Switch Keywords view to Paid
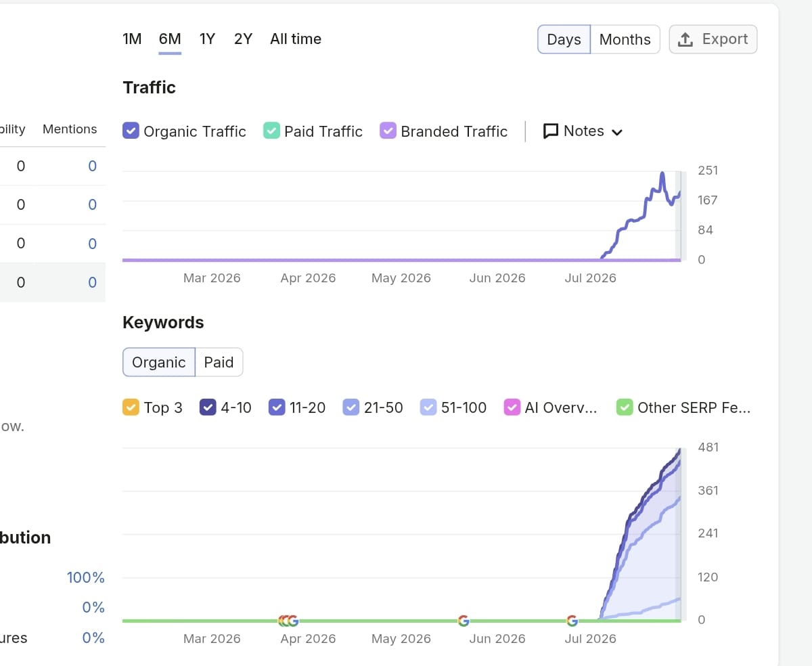The image size is (812, 666). (219, 362)
